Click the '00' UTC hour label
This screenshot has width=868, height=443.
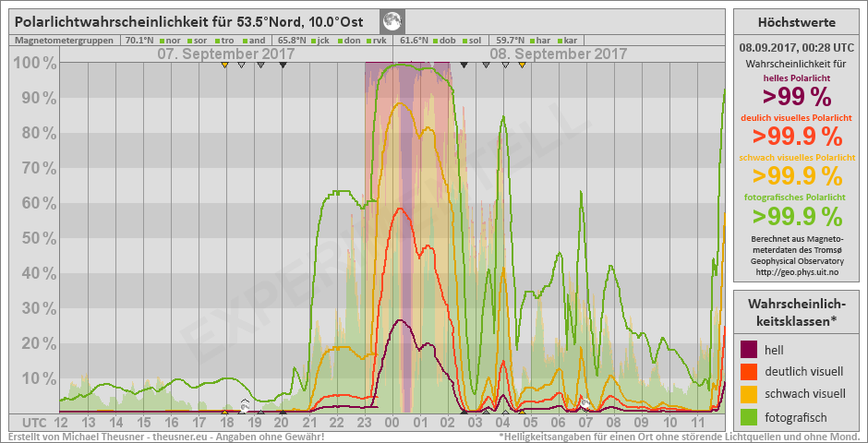coord(392,422)
